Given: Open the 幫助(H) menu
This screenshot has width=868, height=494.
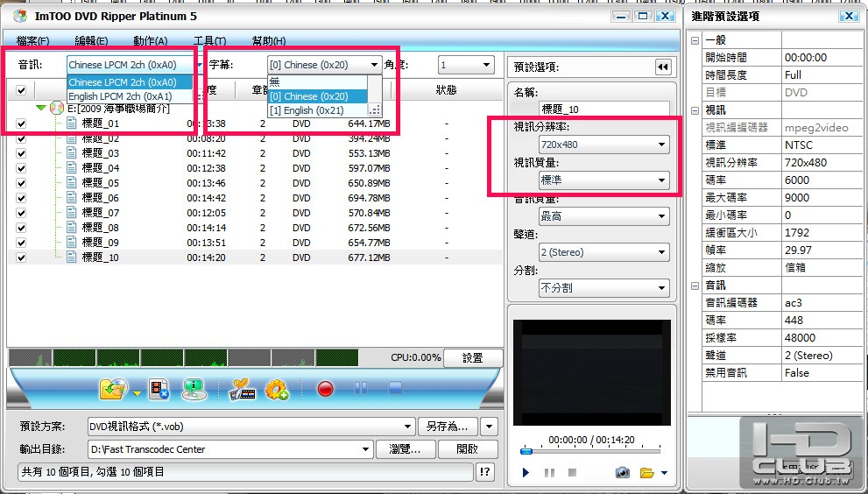Looking at the screenshot, I should (x=269, y=40).
